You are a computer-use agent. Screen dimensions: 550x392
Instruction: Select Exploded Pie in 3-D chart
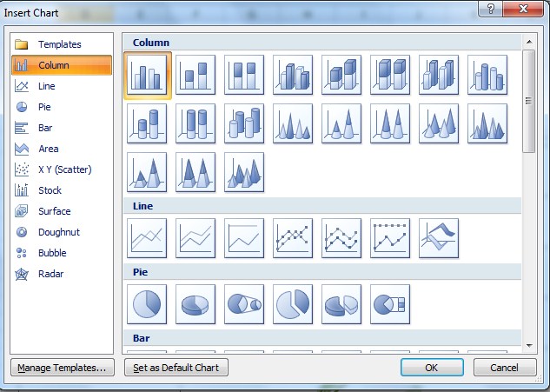[341, 304]
